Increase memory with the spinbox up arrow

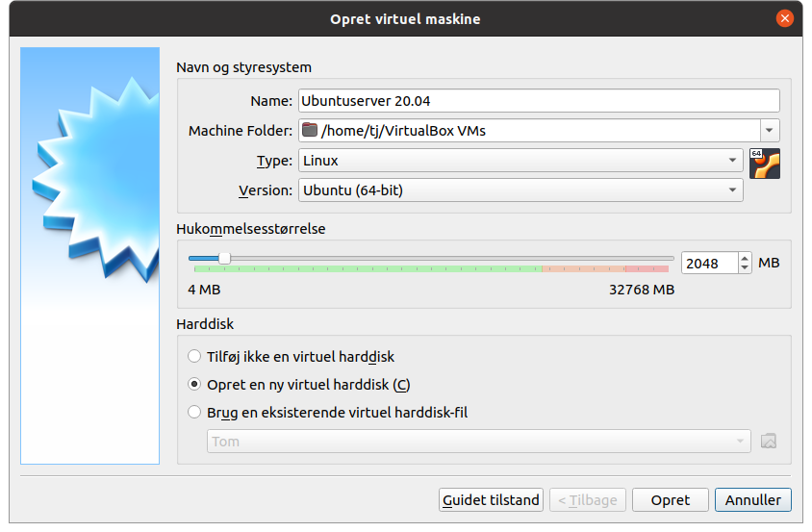[744, 258]
